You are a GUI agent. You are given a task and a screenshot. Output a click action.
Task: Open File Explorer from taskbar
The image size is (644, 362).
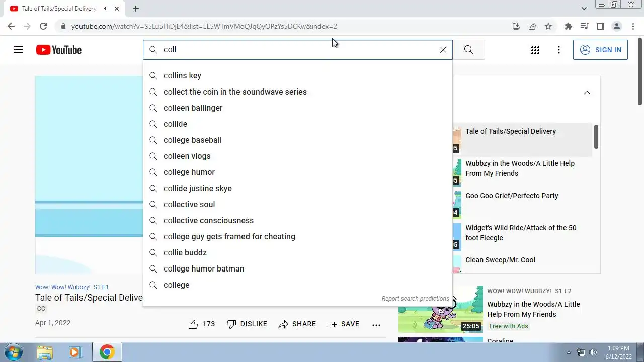coord(45,352)
